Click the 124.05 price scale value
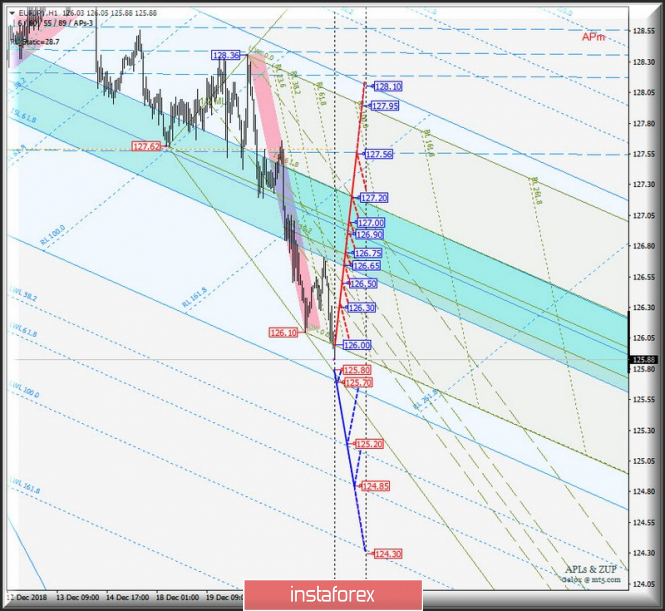This screenshot has height=611, width=665. pos(643,584)
